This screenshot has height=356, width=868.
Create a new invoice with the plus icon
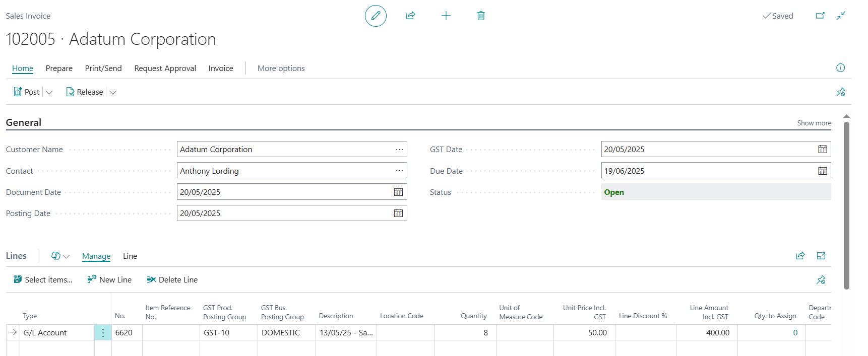coord(446,16)
